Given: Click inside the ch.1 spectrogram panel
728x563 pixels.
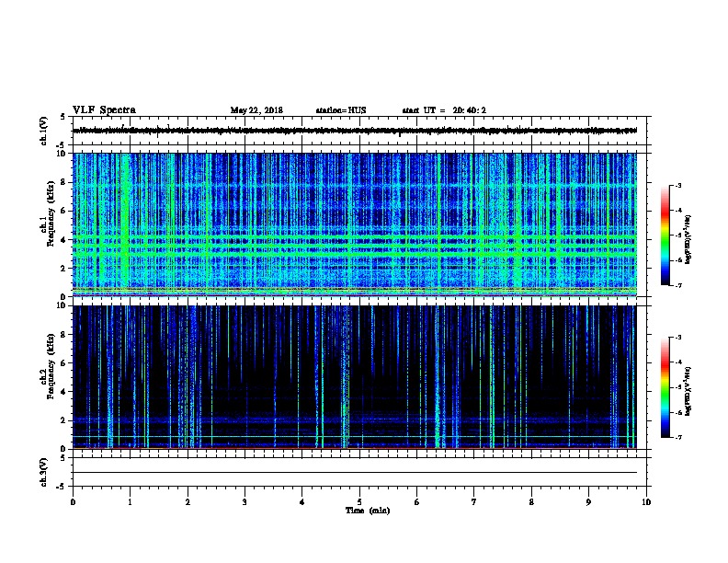Looking at the screenshot, I should tap(355, 224).
